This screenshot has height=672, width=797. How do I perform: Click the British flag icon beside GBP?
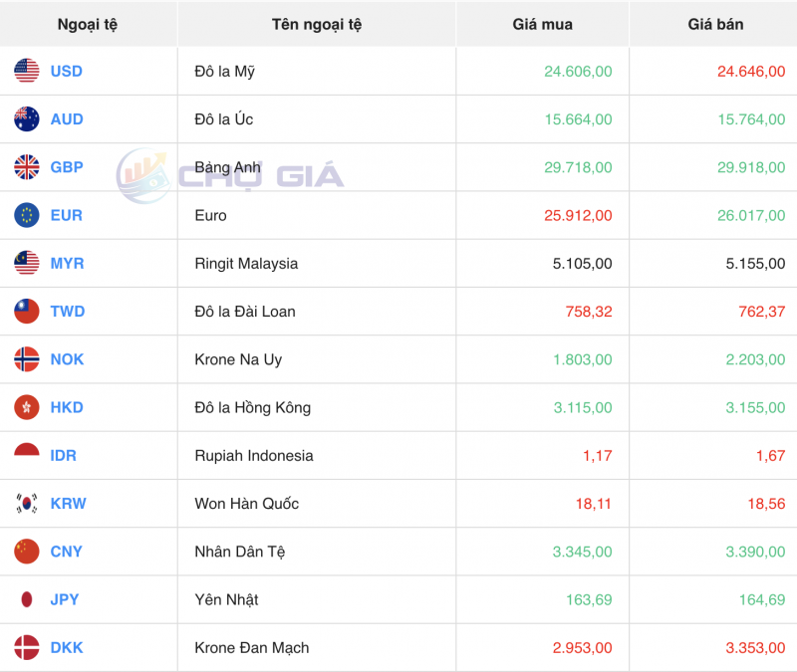click(x=27, y=167)
